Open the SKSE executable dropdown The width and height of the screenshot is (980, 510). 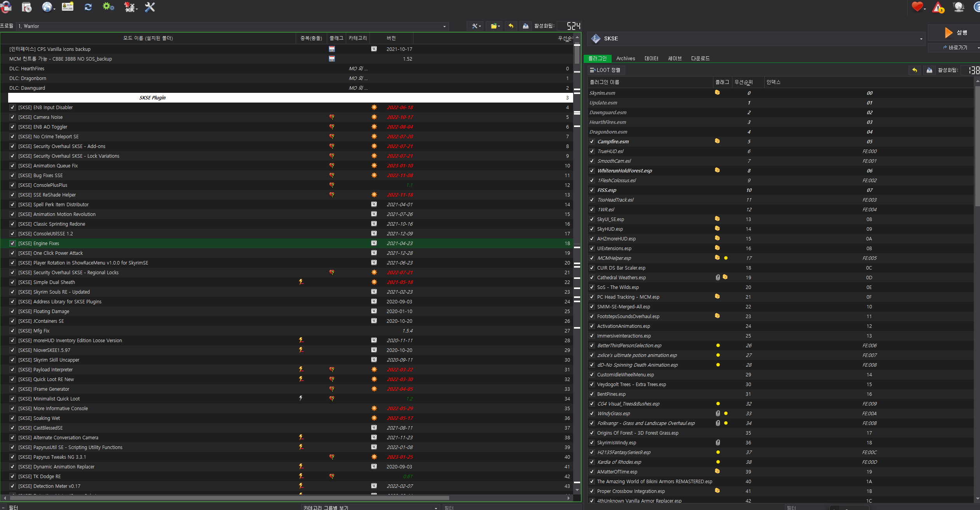(x=921, y=39)
